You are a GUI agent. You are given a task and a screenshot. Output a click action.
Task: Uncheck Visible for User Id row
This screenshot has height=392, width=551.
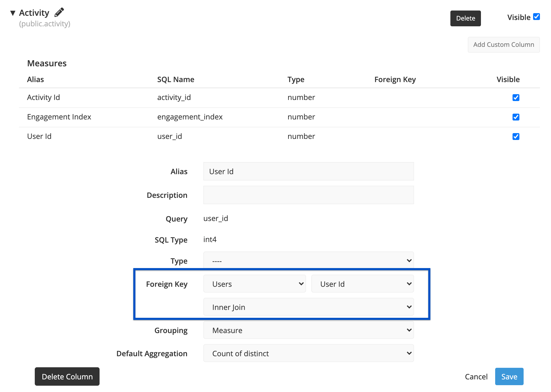(516, 137)
